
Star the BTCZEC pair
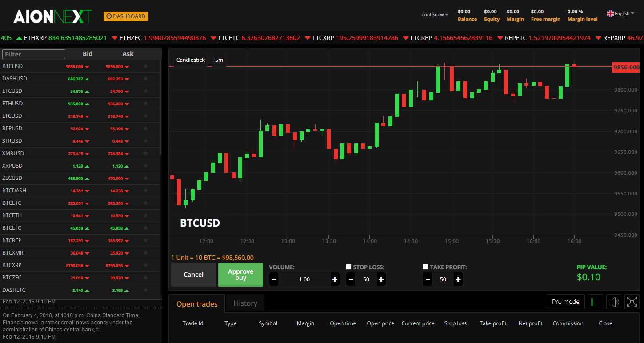coord(145,278)
